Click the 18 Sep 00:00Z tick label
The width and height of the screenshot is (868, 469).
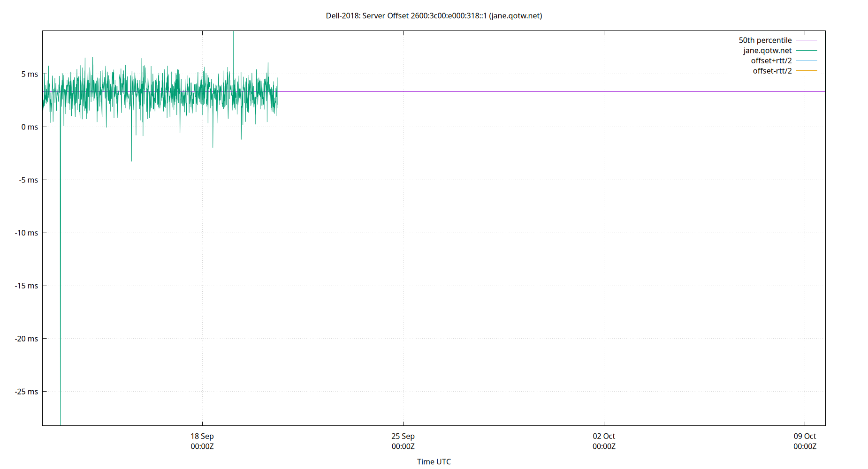coord(202,441)
